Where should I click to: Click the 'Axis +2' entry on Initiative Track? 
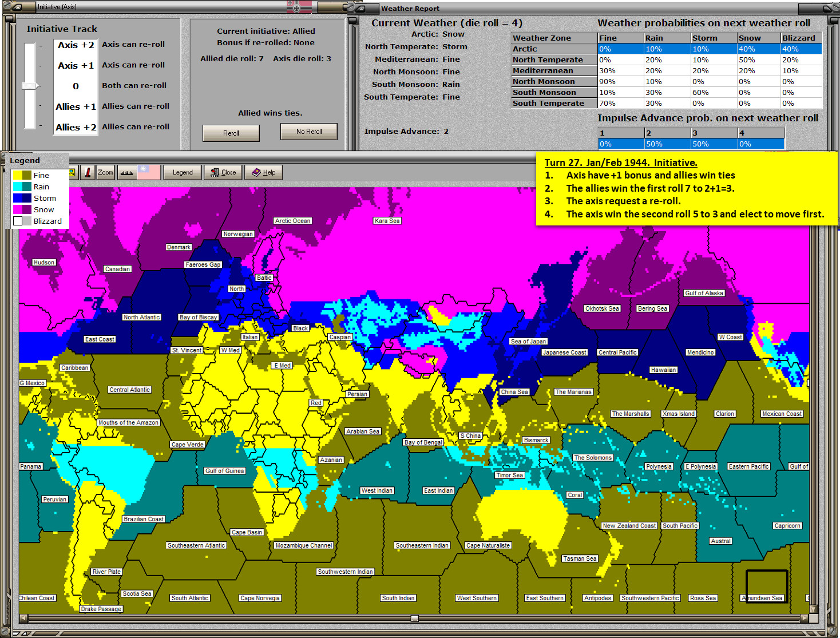click(x=76, y=45)
